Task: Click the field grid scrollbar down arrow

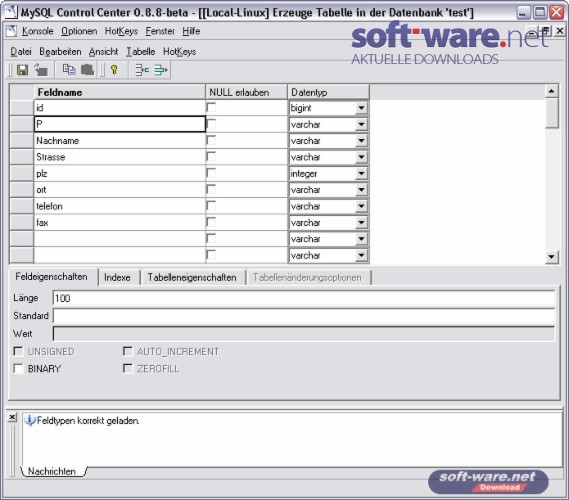Action: click(551, 257)
